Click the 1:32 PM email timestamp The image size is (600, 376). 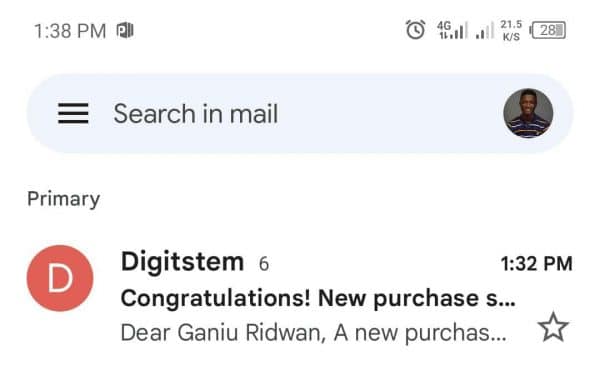tap(536, 264)
